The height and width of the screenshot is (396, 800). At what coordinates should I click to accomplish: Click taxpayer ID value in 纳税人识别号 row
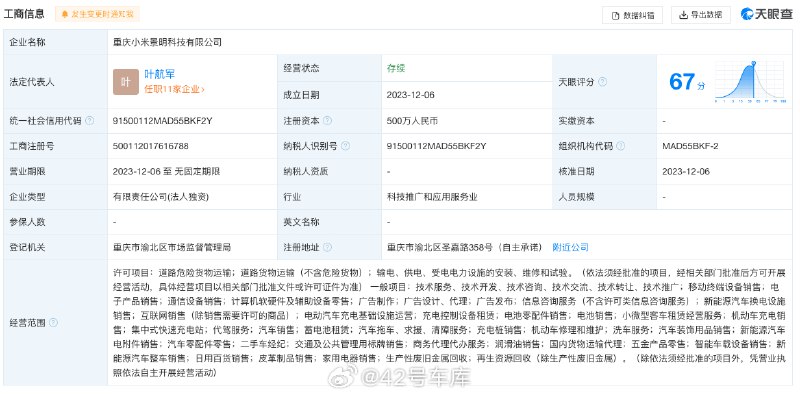coord(436,146)
